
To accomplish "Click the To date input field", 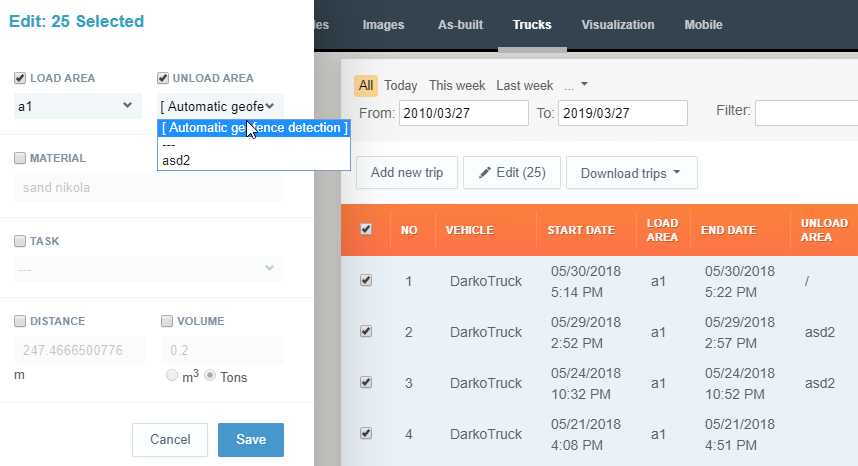I will point(623,113).
